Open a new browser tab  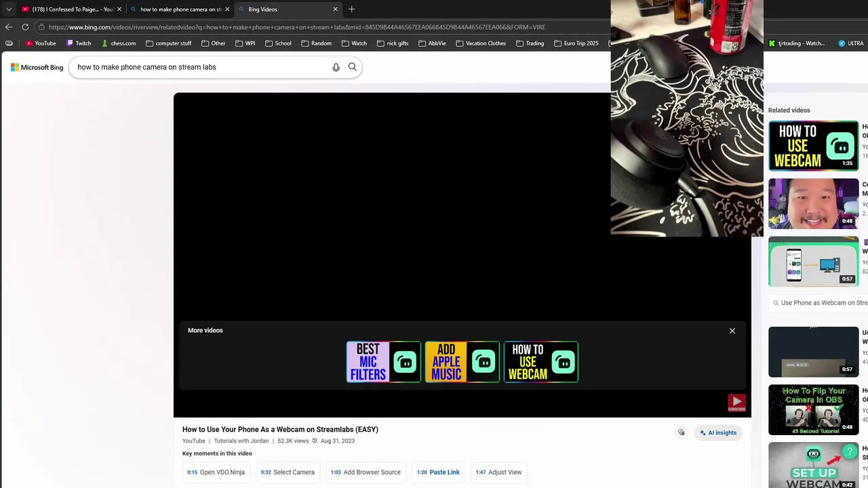coord(351,9)
